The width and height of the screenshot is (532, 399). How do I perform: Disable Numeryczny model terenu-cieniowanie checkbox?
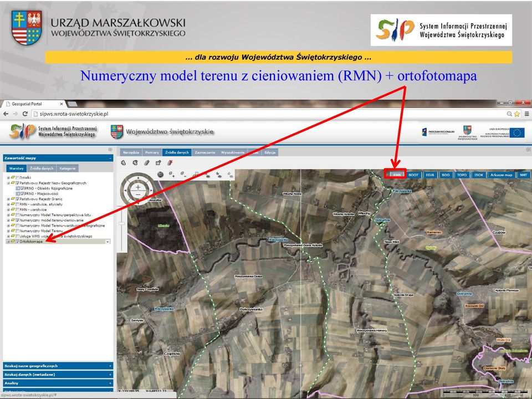[18, 221]
